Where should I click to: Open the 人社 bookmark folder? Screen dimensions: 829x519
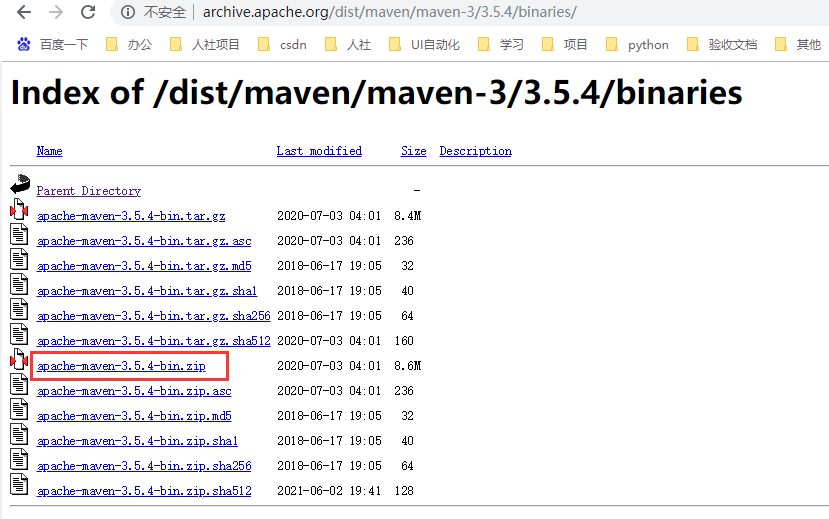(348, 44)
